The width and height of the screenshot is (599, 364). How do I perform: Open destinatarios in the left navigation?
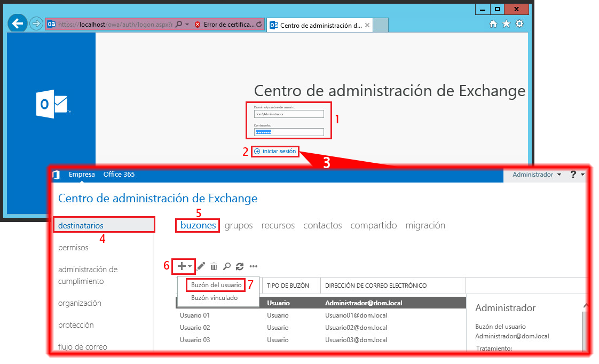[x=104, y=225]
